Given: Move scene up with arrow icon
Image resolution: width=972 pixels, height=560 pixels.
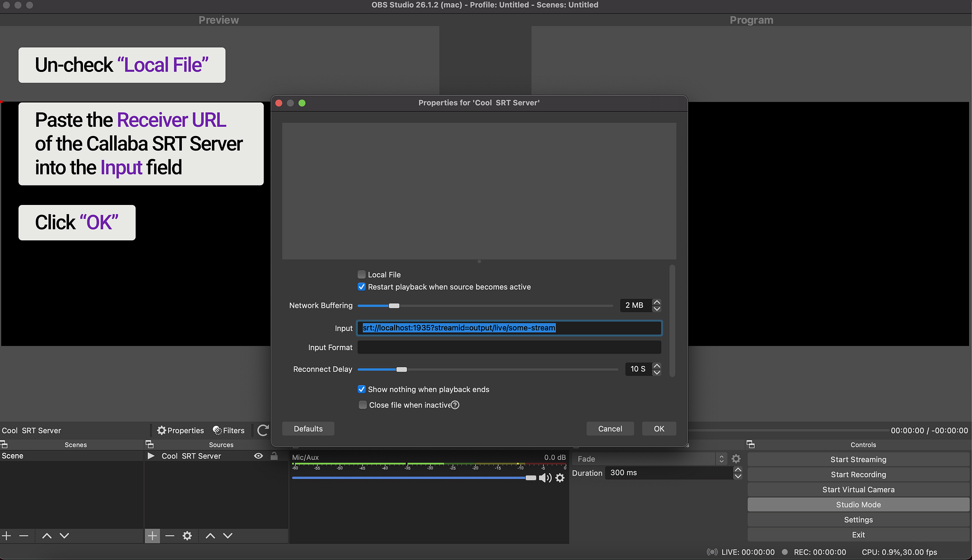Looking at the screenshot, I should pos(47,536).
